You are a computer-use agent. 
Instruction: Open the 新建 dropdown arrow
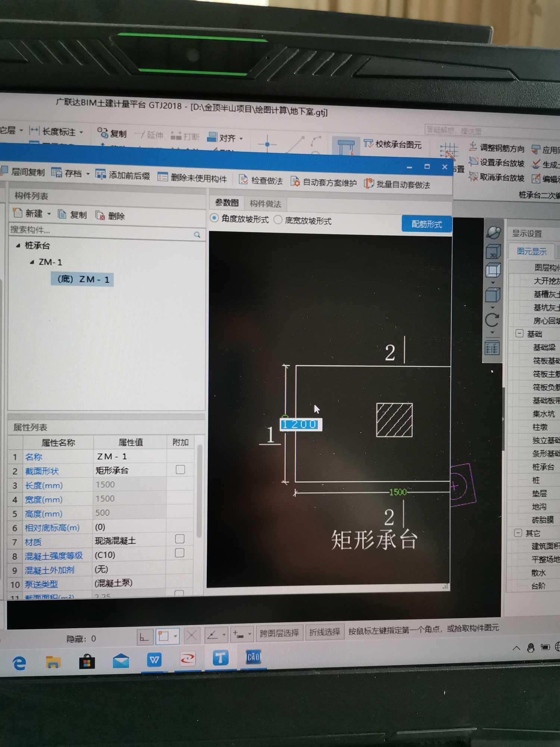(x=49, y=214)
